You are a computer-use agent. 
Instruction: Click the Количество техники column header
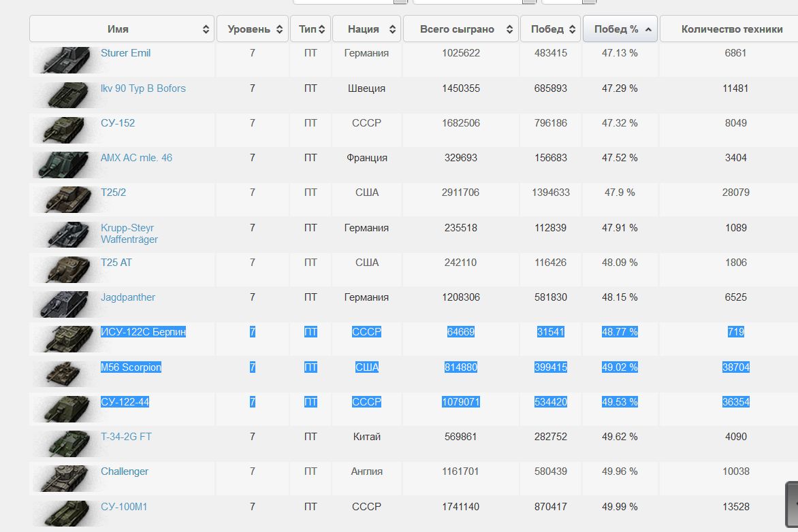[731, 29]
